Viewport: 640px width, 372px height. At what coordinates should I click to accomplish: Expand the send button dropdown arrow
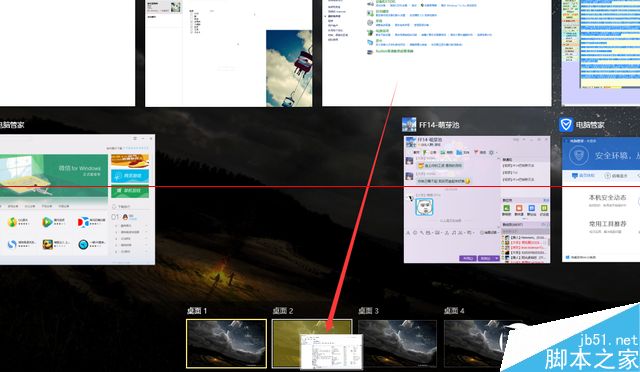tap(496, 258)
